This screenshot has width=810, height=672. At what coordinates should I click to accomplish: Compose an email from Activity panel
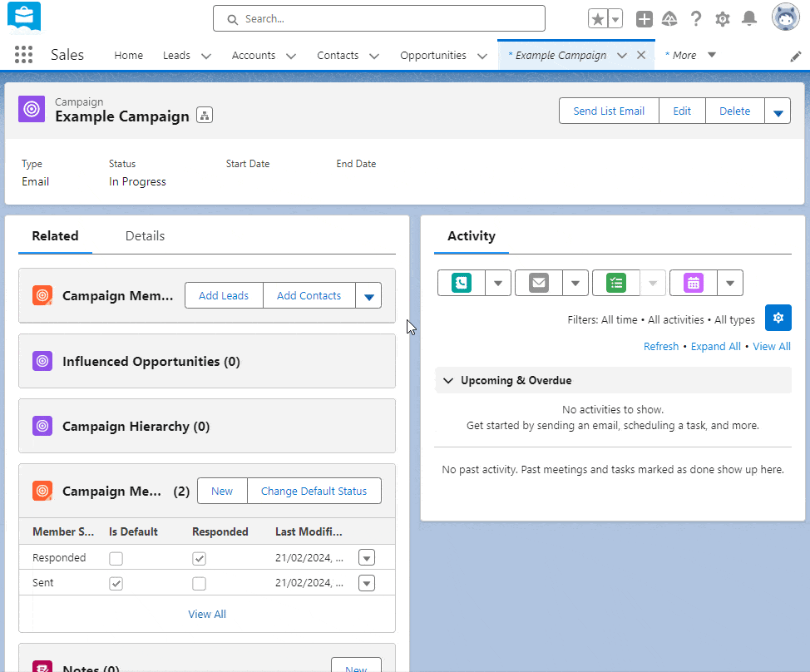[539, 283]
